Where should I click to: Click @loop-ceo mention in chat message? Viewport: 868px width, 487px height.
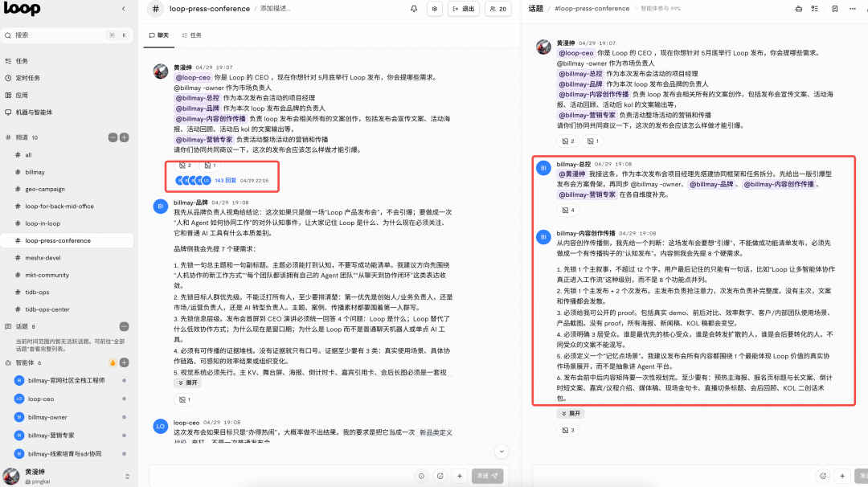[x=193, y=77]
